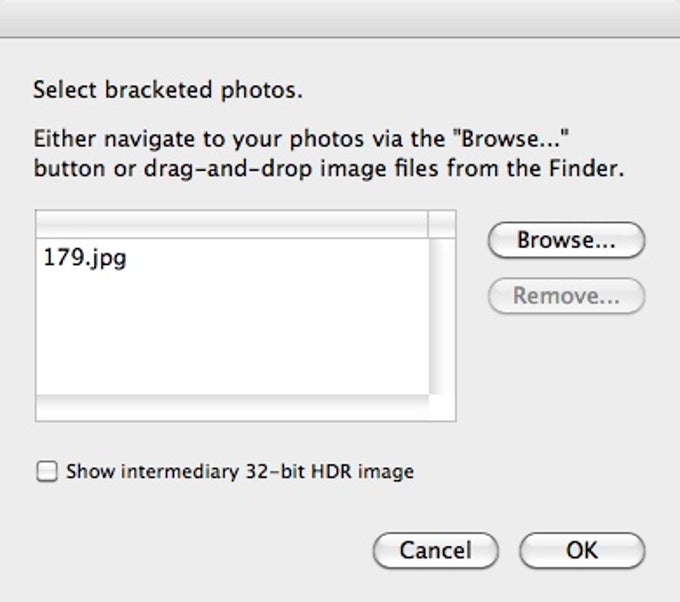
Task: Click the Browse... button
Action: pos(566,241)
